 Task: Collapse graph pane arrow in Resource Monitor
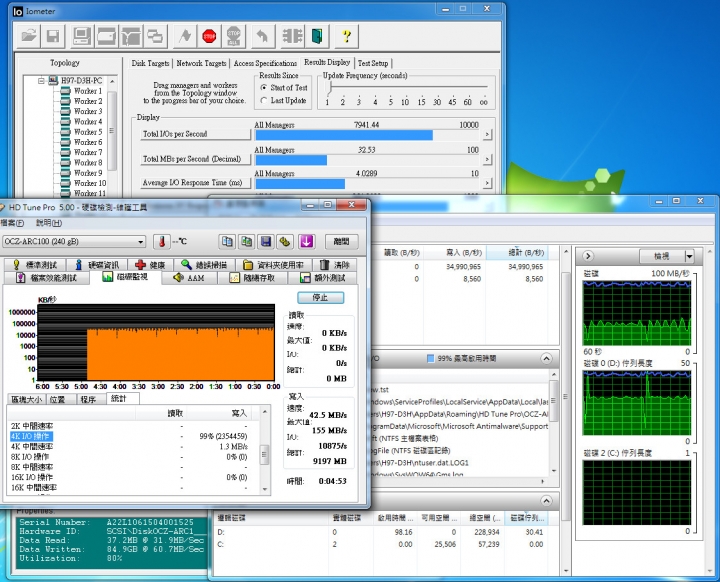(588, 256)
